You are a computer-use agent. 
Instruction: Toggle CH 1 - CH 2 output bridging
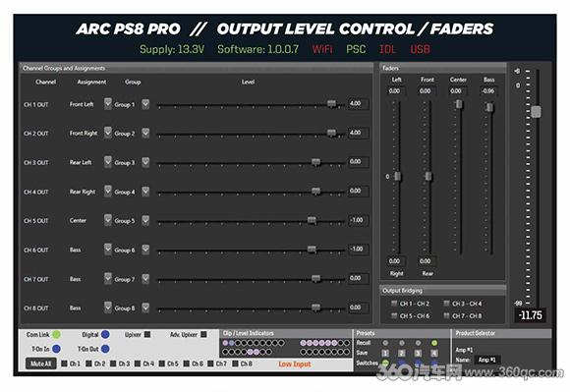pyautogui.click(x=394, y=304)
